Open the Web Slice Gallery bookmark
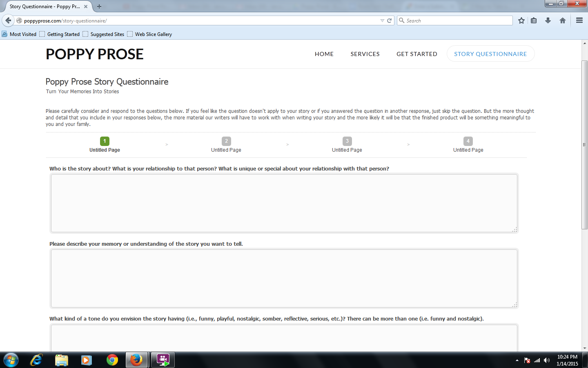The height and width of the screenshot is (368, 588). [x=149, y=34]
